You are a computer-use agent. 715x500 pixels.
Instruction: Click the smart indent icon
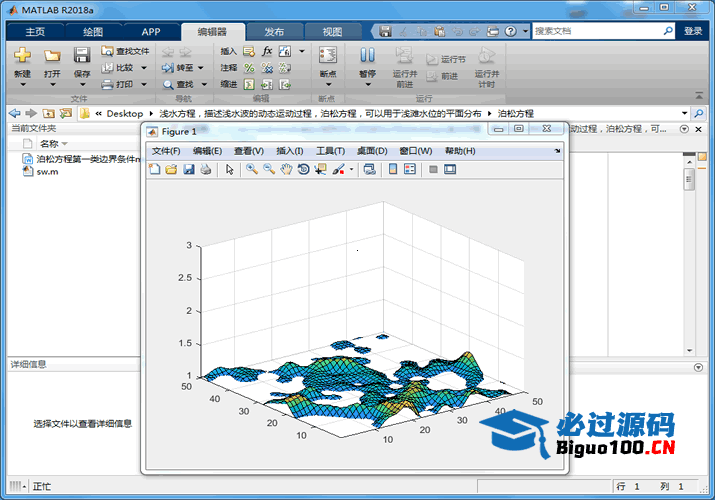tap(249, 84)
